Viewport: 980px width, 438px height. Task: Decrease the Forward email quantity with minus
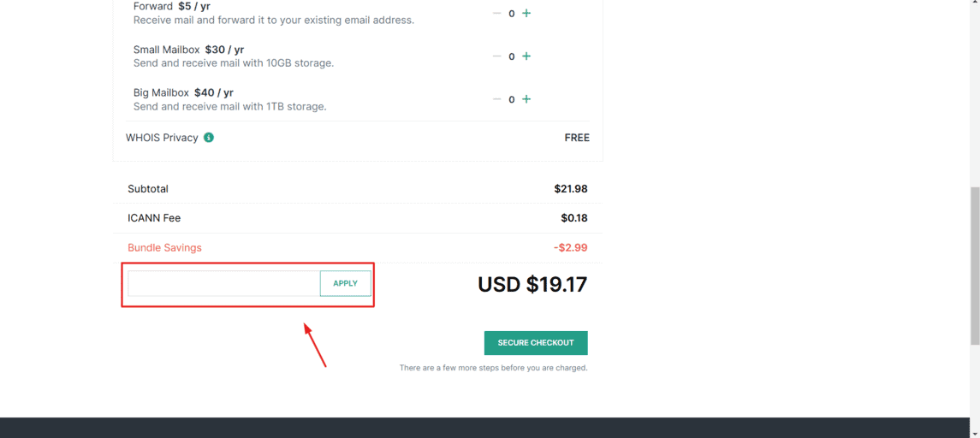pos(497,13)
